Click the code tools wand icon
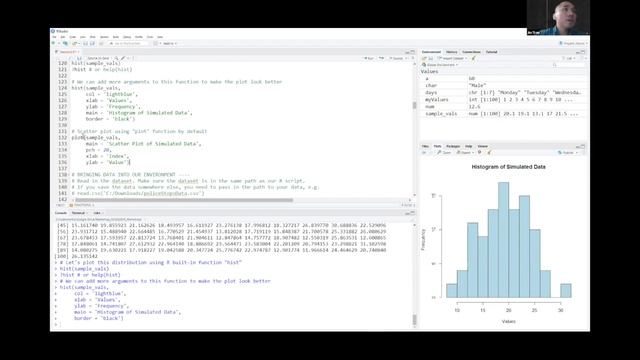Screen dimensions: 640x360 tap(123, 58)
